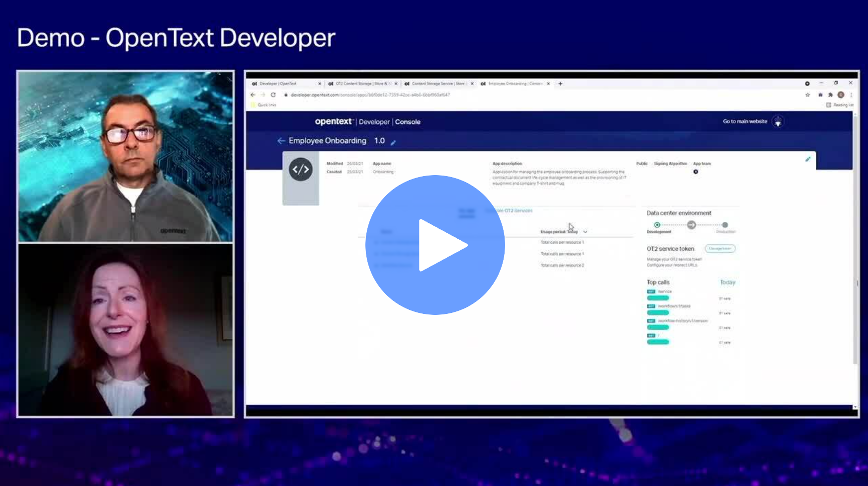Click the browser back arrow
868x486 pixels.
point(253,95)
